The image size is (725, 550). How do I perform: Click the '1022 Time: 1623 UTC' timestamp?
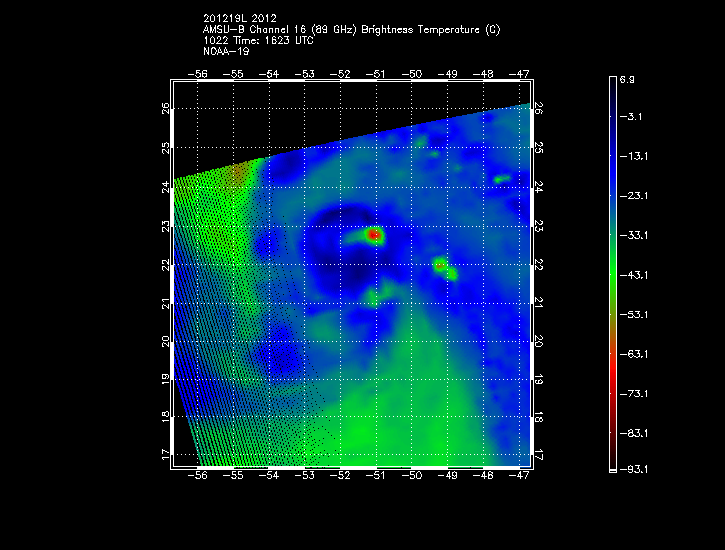tap(257, 39)
